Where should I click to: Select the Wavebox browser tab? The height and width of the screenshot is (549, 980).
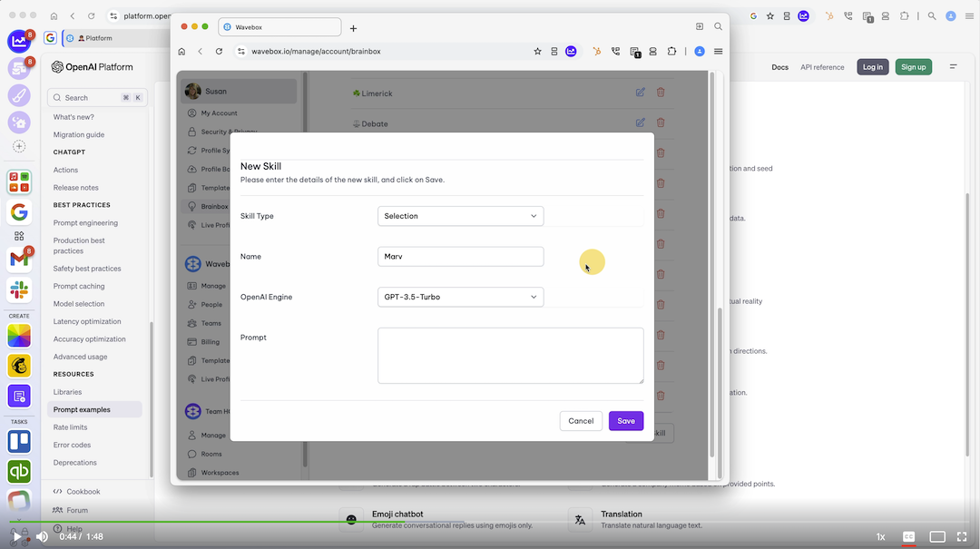tap(281, 27)
